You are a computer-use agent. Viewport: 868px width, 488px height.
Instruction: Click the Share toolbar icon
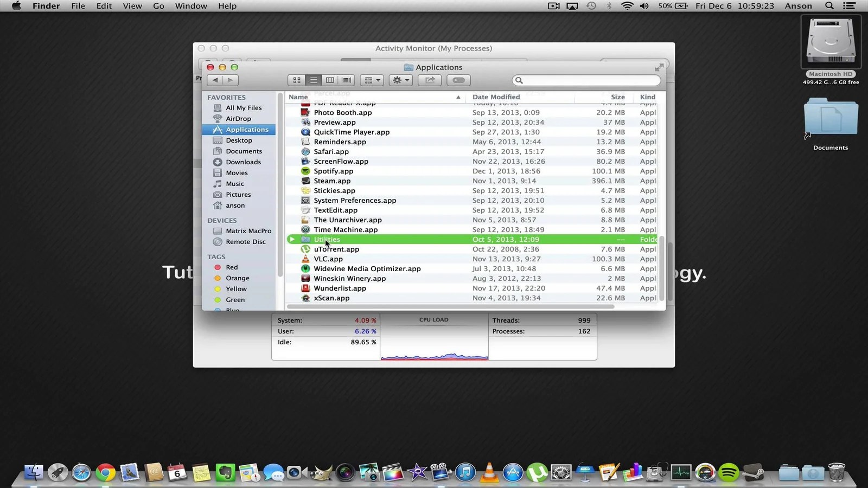click(429, 80)
